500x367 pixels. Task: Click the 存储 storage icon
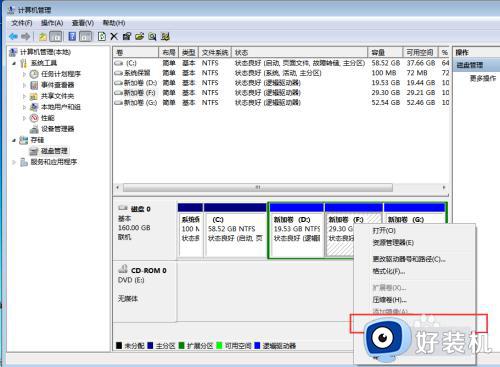(24, 140)
